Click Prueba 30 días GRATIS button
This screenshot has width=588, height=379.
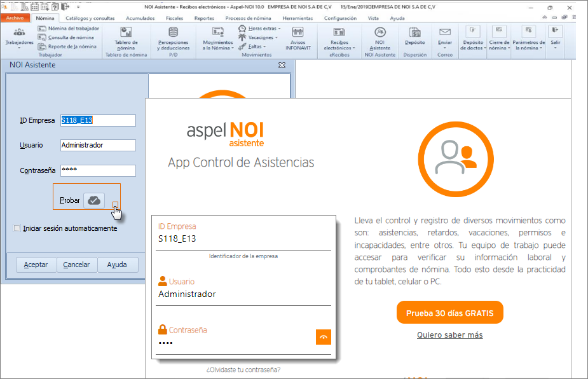(450, 313)
